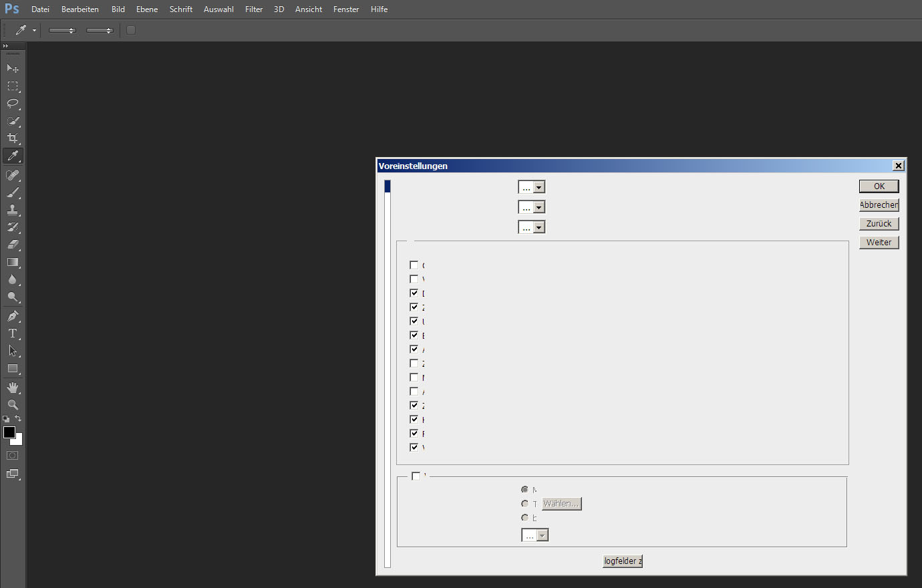Open the disabled dropdown below the radio buttons
Image resolution: width=922 pixels, height=588 pixels.
(535, 535)
